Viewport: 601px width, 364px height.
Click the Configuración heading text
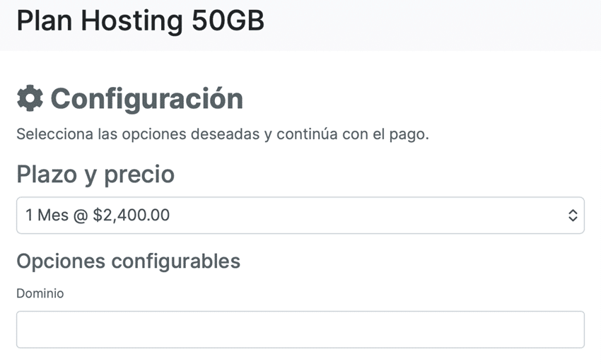pyautogui.click(x=146, y=99)
